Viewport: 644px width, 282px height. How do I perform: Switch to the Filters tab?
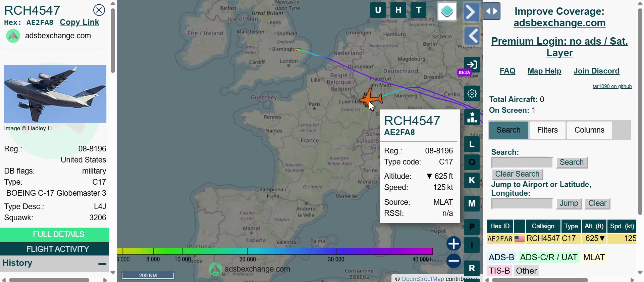547,130
